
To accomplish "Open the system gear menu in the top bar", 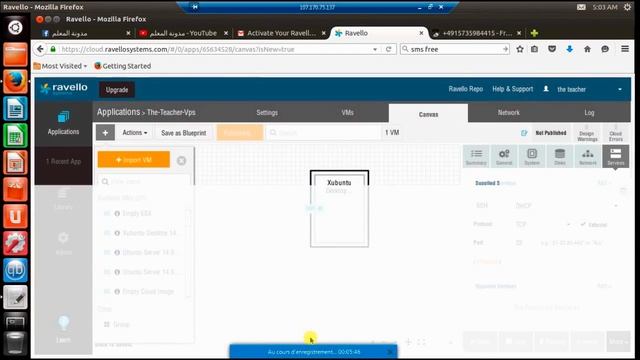I will coord(627,7).
